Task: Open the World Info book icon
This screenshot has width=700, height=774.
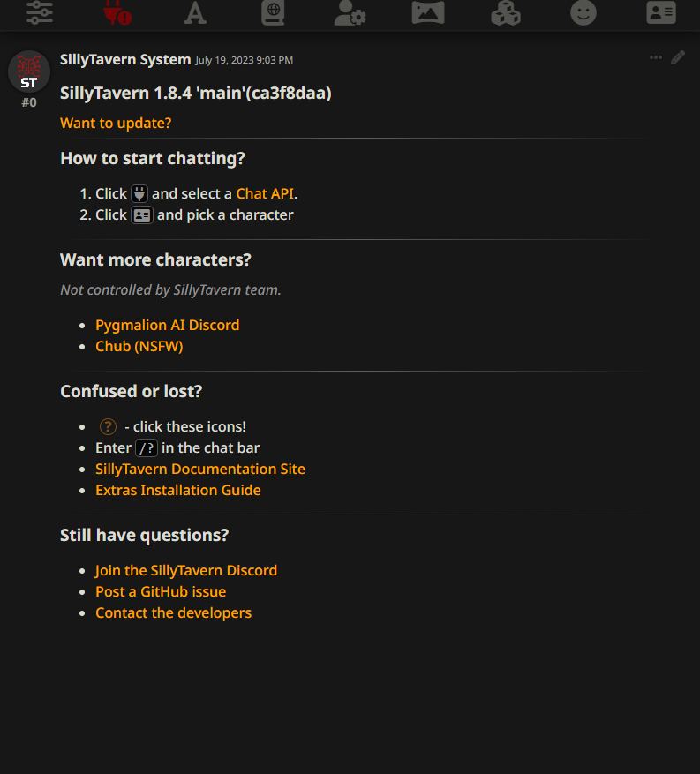Action: (273, 12)
